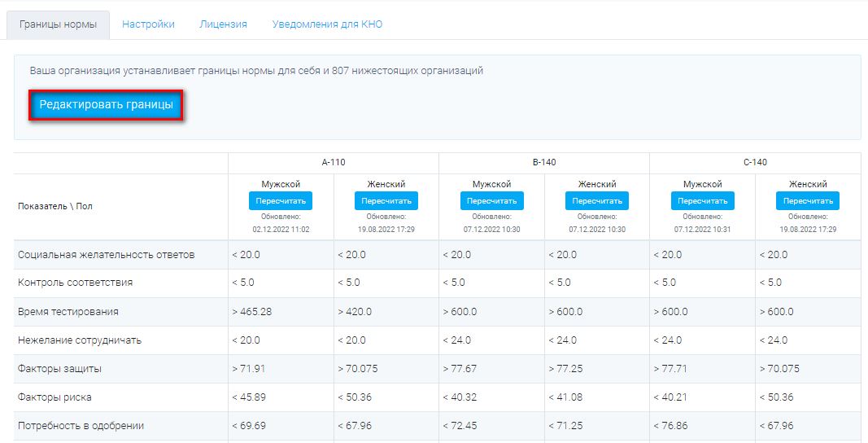Click the organization notice about 807 нижестоящих организаций
This screenshot has width=868, height=443.
256,71
